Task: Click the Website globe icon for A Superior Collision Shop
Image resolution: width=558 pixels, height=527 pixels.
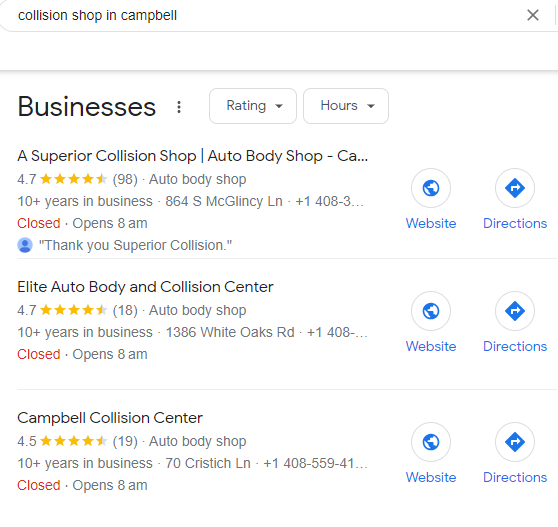Action: click(x=431, y=188)
